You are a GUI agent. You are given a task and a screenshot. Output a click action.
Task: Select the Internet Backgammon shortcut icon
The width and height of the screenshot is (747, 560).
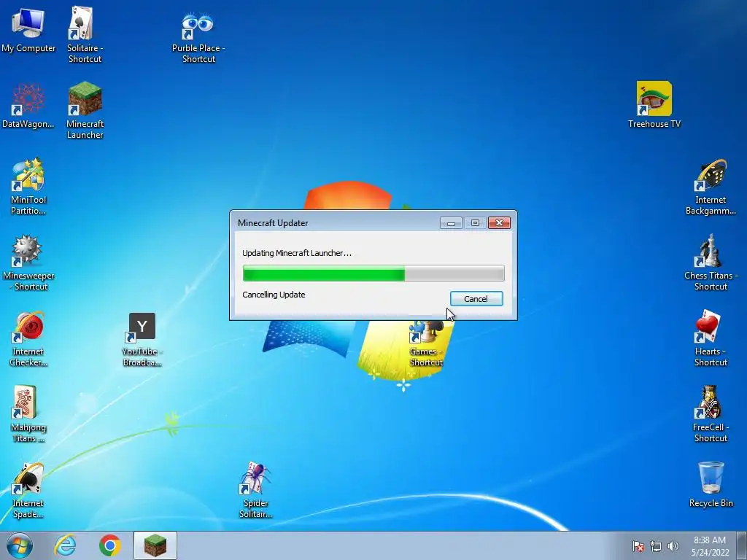pos(711,187)
